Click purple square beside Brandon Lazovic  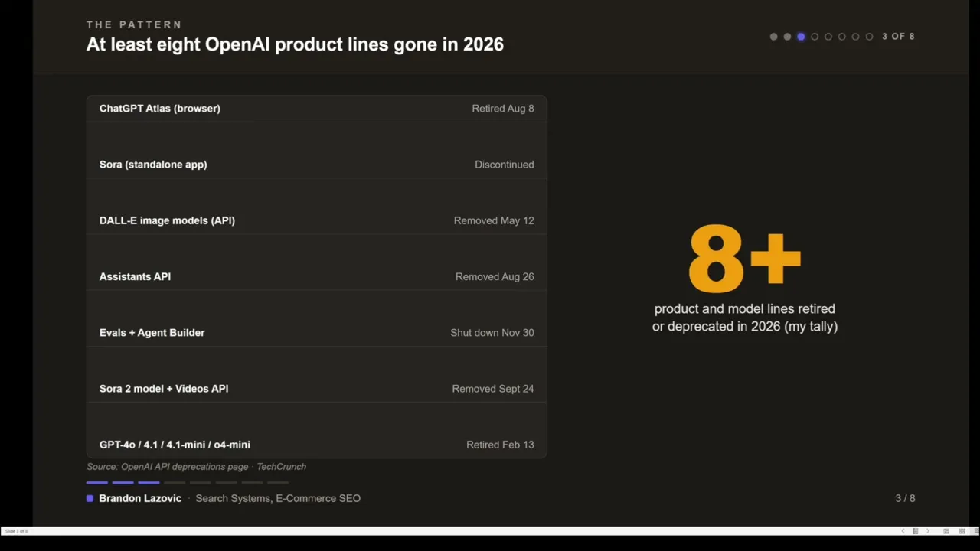[90, 498]
